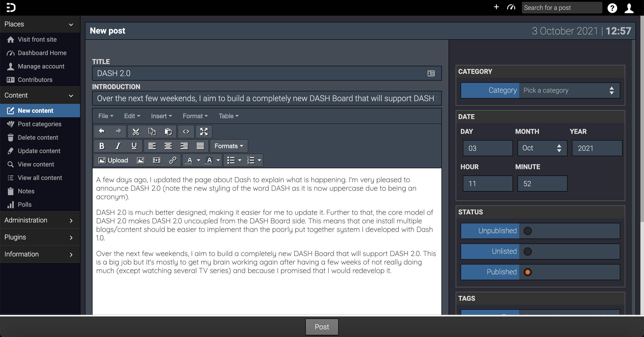Select the Published status radio button

[528, 272]
